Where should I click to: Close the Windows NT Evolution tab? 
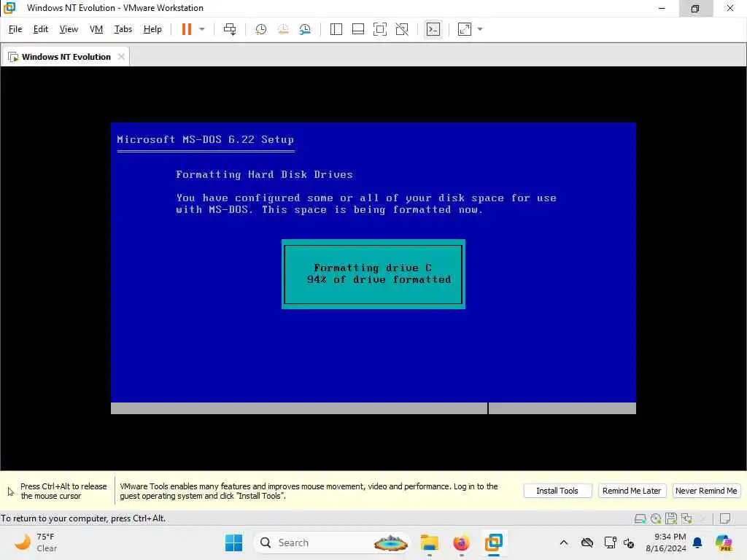click(122, 57)
